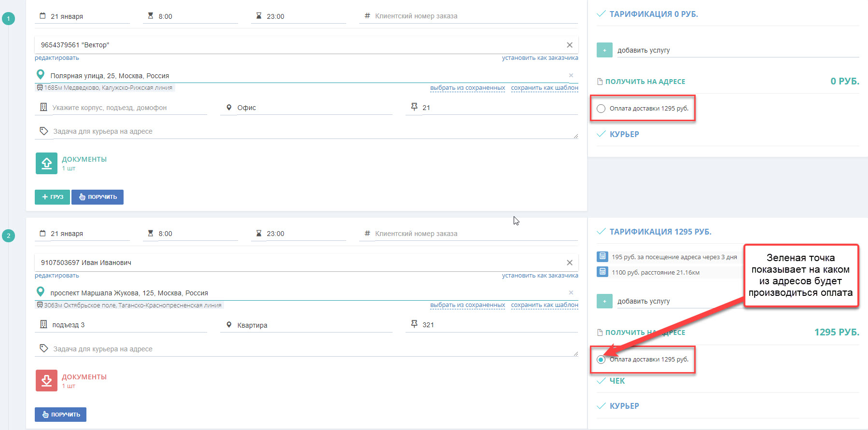Clear the address проспект Маршала Жукова with the small X
This screenshot has width=868, height=430.
[571, 292]
